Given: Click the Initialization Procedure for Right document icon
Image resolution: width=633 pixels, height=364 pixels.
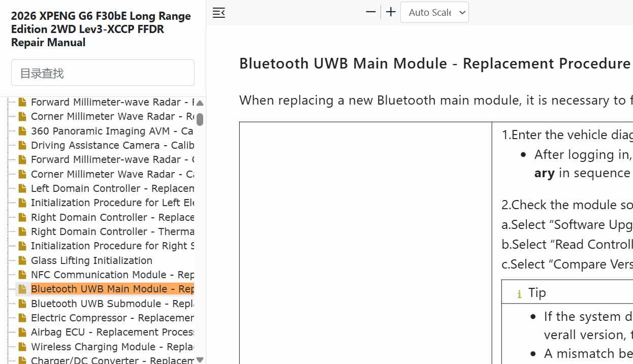Looking at the screenshot, I should 22,246.
